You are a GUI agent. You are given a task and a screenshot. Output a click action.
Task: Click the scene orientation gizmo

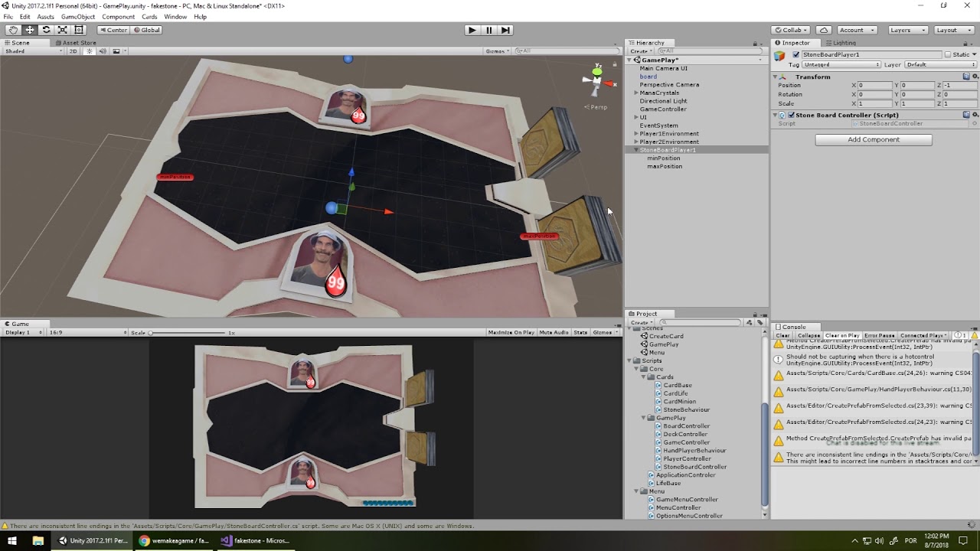coord(596,81)
